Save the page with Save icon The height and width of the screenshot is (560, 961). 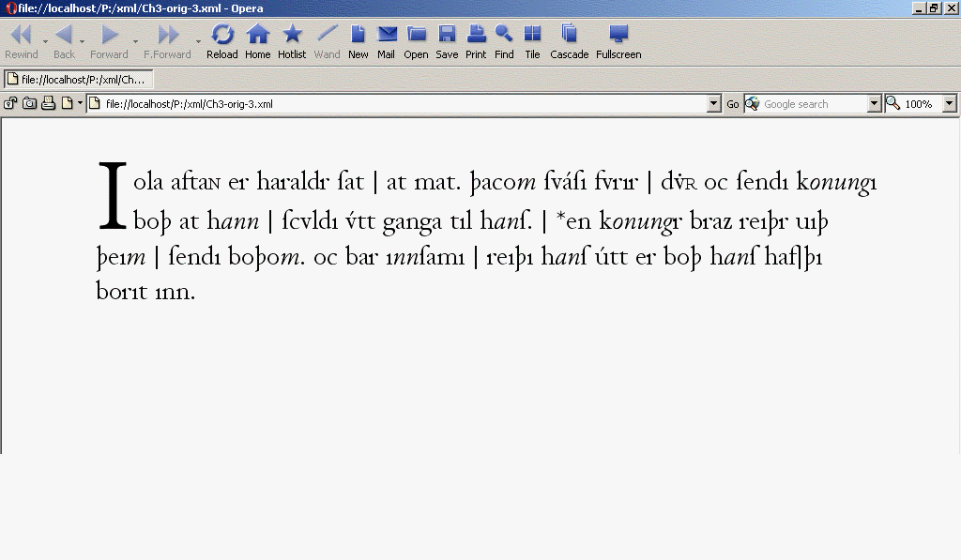[x=447, y=42]
